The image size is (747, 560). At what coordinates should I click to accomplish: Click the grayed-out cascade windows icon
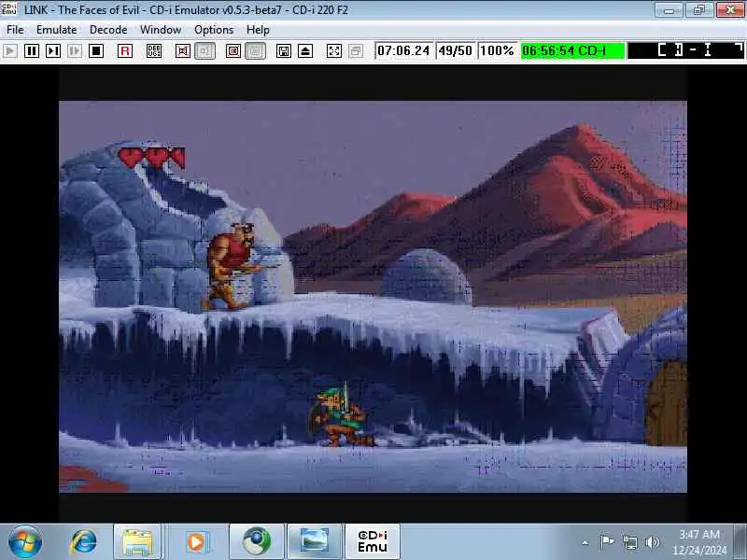(356, 51)
